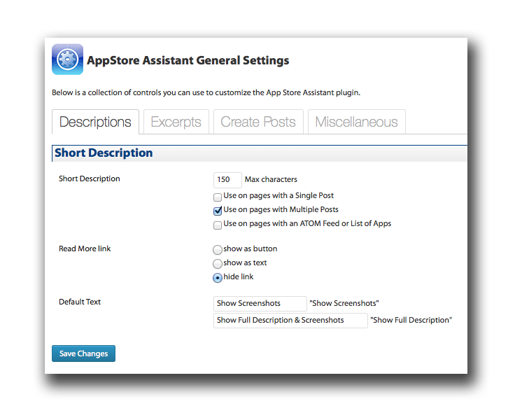Screen dimensions: 522x420
Task: Click the Default Text label
Action: (x=80, y=302)
